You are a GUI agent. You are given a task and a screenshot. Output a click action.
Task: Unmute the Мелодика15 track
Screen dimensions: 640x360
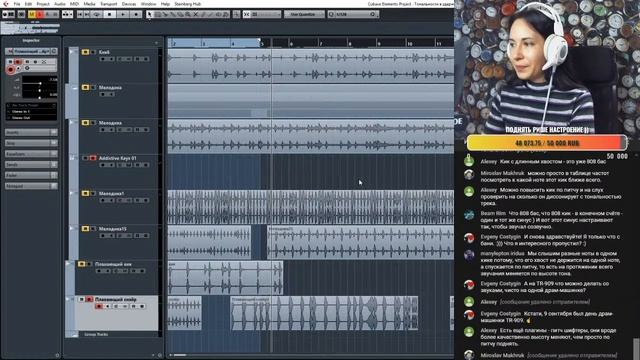[x=85, y=229]
